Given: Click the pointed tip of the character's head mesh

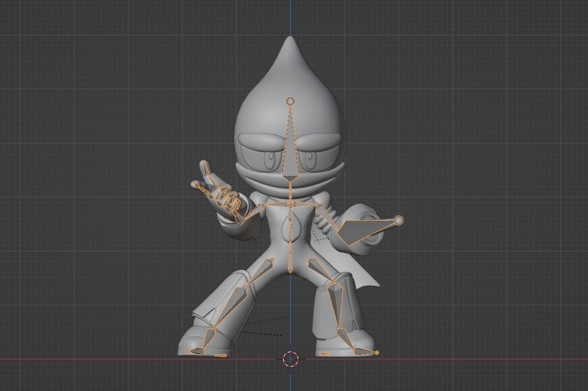Looking at the screenshot, I should [289, 38].
